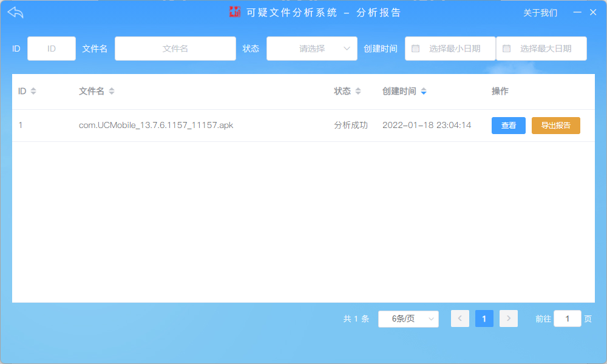Open 关于我们 menu item
Screen dimensions: 607x364
pyautogui.click(x=540, y=13)
